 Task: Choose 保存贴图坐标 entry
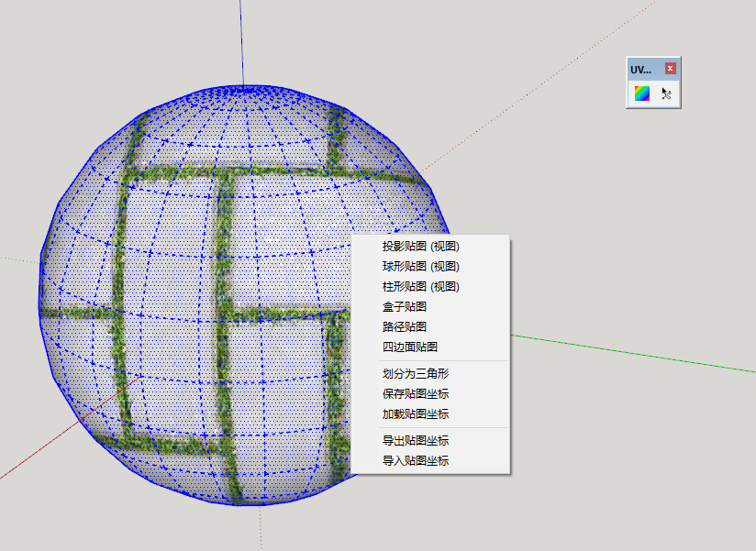point(416,393)
